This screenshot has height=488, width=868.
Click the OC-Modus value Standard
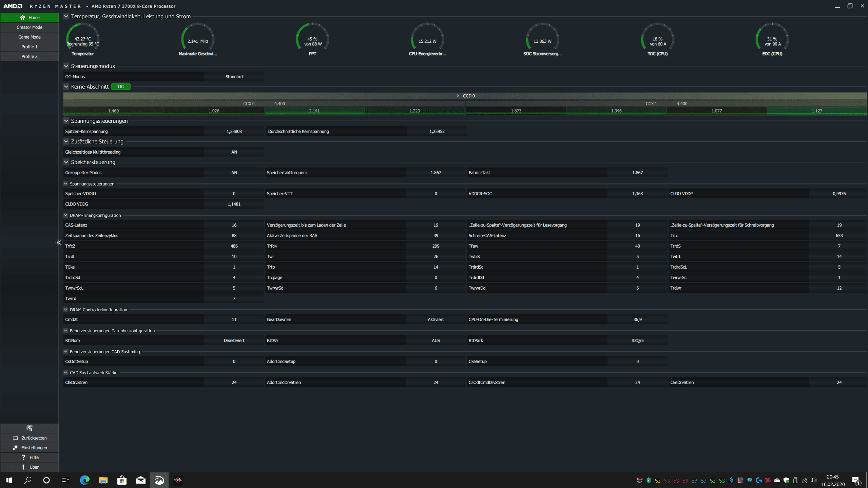coord(234,77)
